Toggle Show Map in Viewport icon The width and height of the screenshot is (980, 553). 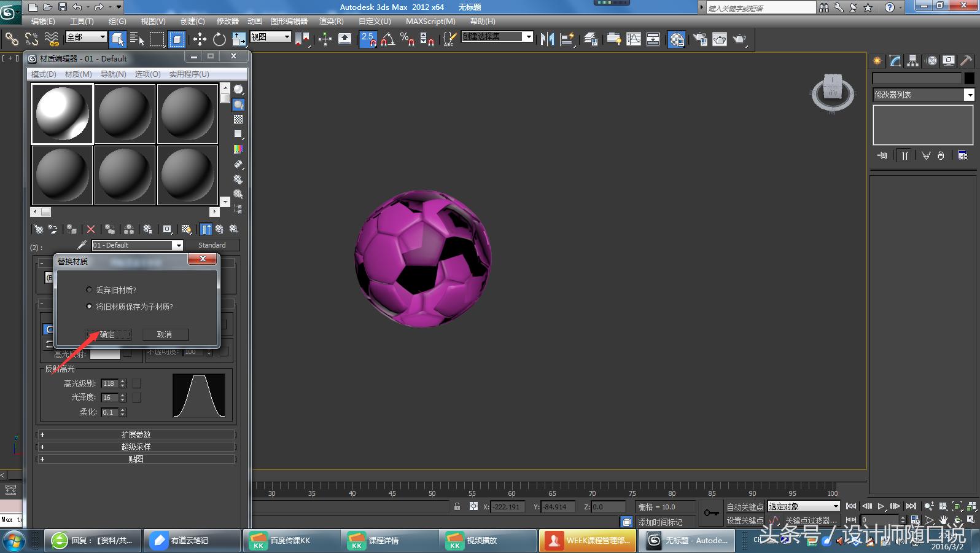[x=186, y=229]
